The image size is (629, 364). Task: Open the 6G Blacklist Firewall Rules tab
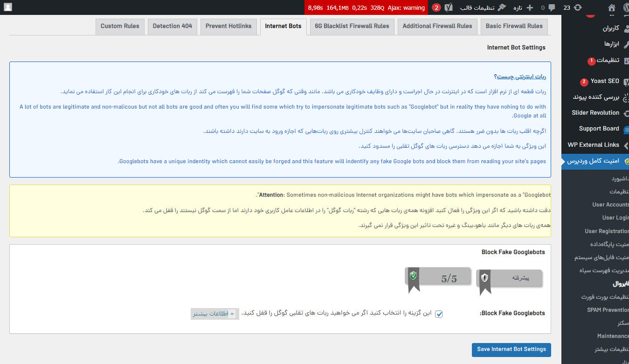[352, 27]
